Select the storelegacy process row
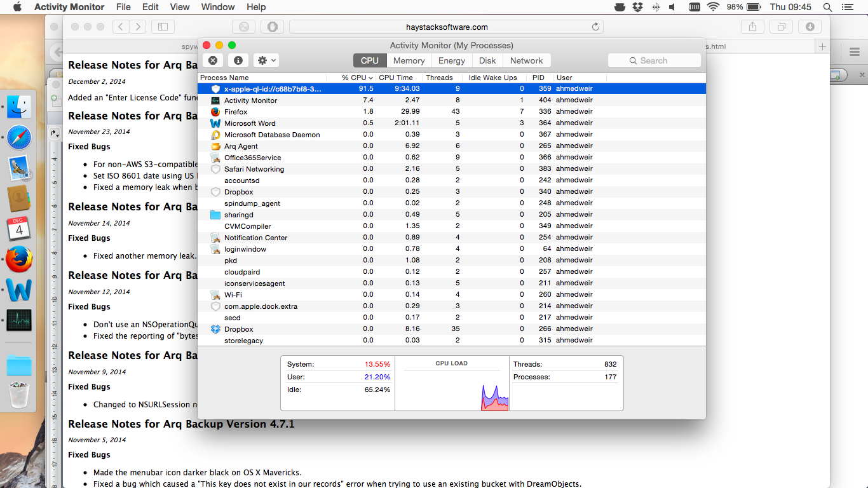This screenshot has width=868, height=488. click(x=451, y=341)
